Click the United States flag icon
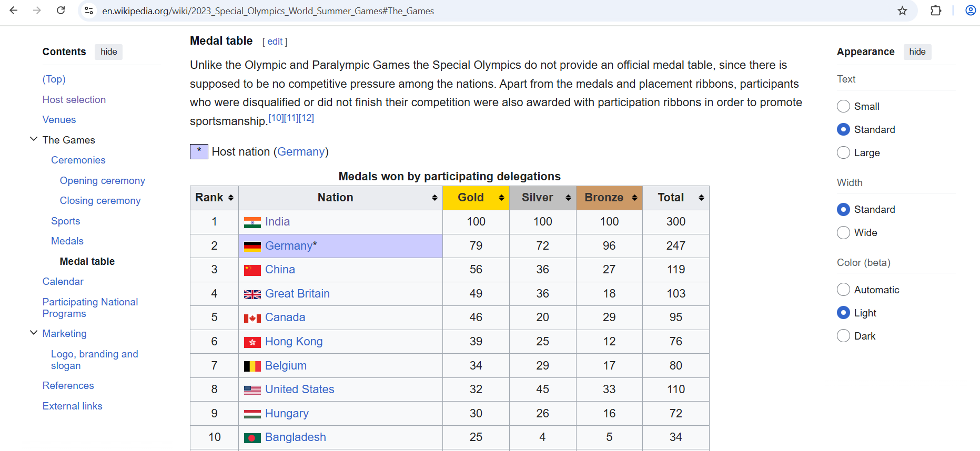This screenshot has width=980, height=451. (x=252, y=390)
